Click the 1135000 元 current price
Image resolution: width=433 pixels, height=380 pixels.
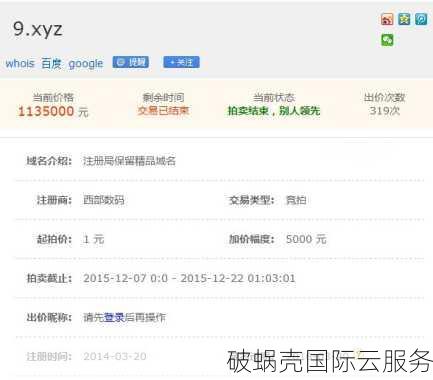click(x=53, y=111)
